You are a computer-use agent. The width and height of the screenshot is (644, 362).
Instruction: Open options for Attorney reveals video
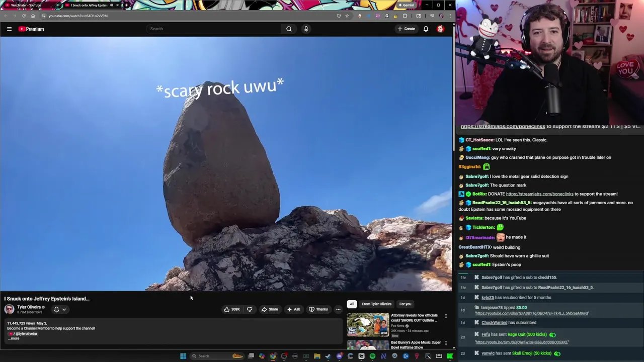(x=446, y=316)
